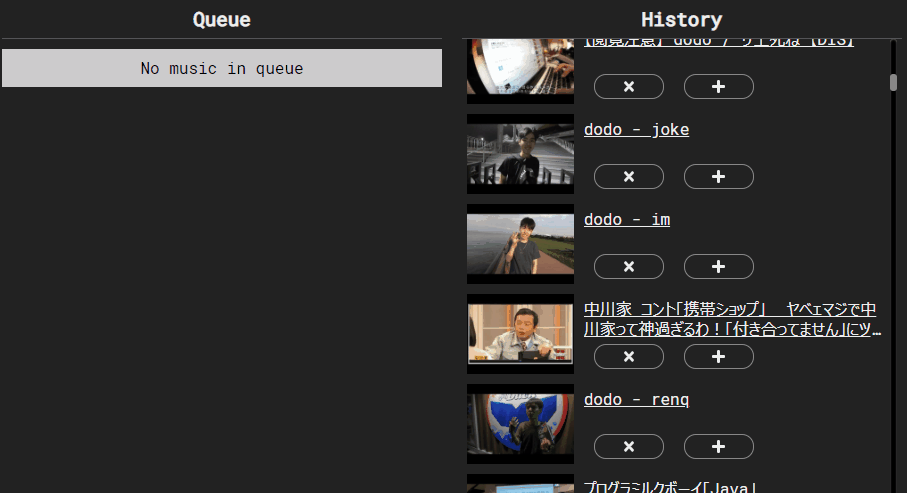Add 'dodo - renq' to the queue
907x493 pixels.
tap(718, 447)
